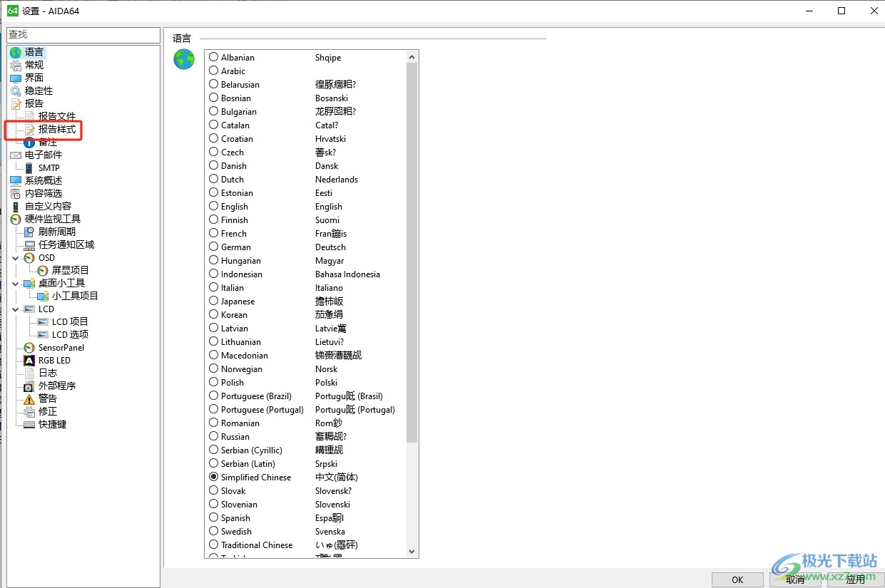885x588 pixels.
Task: Click the "Nederlands" native name text
Action: (337, 179)
